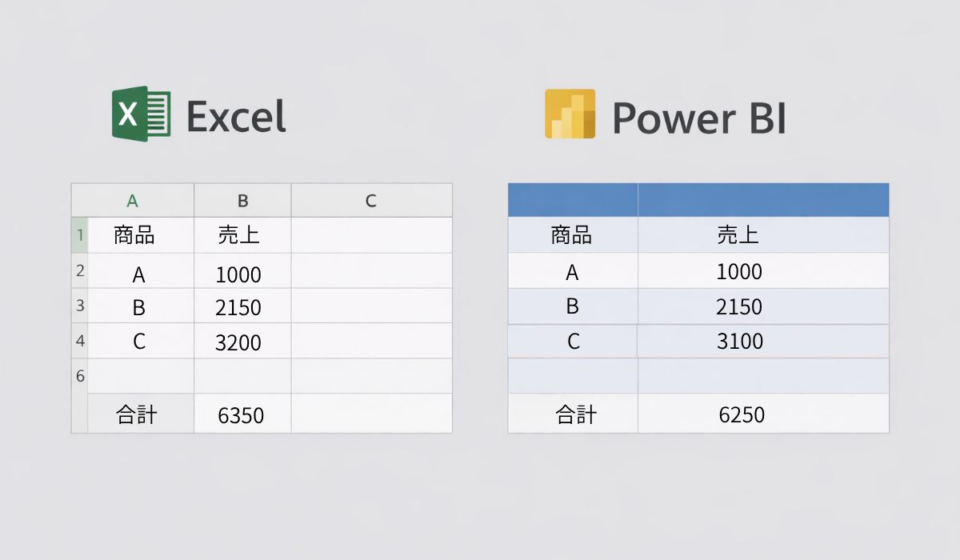The width and height of the screenshot is (960, 560).
Task: Click the green Excel logo icon
Action: coord(142,114)
